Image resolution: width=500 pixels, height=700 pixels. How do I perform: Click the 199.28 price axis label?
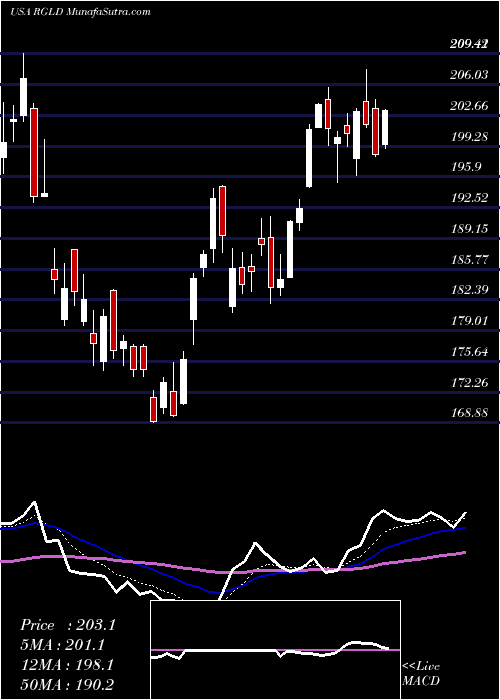coord(469,136)
